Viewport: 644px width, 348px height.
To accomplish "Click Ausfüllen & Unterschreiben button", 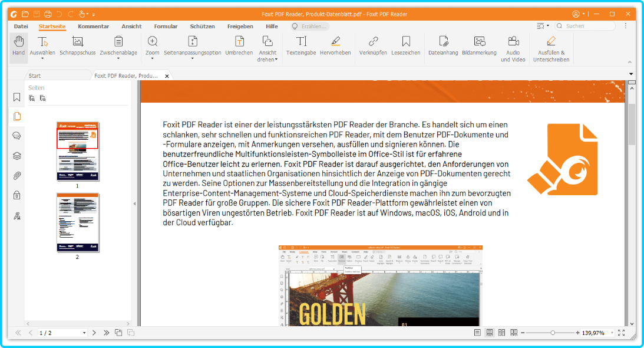I will 551,47.
